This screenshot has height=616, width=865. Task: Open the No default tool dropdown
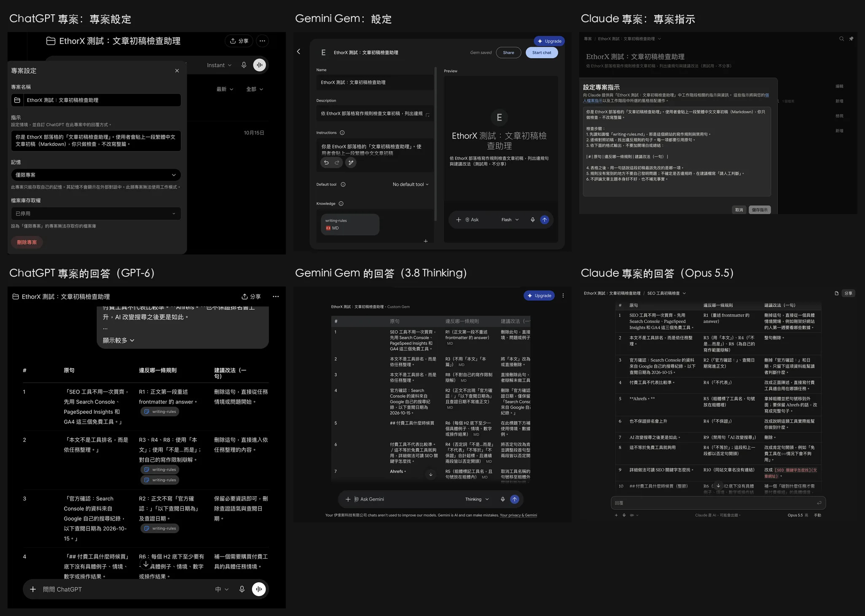pos(411,185)
